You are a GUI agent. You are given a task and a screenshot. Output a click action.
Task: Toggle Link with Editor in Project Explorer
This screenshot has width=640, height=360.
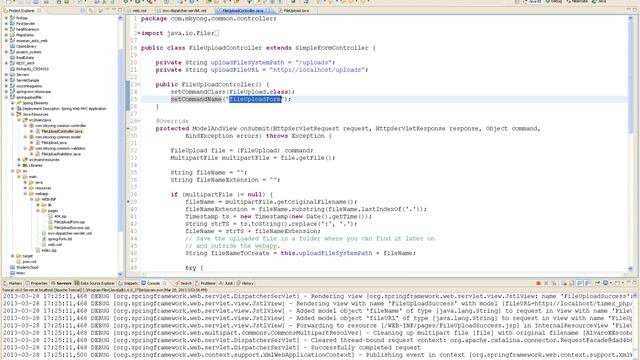(90, 10)
